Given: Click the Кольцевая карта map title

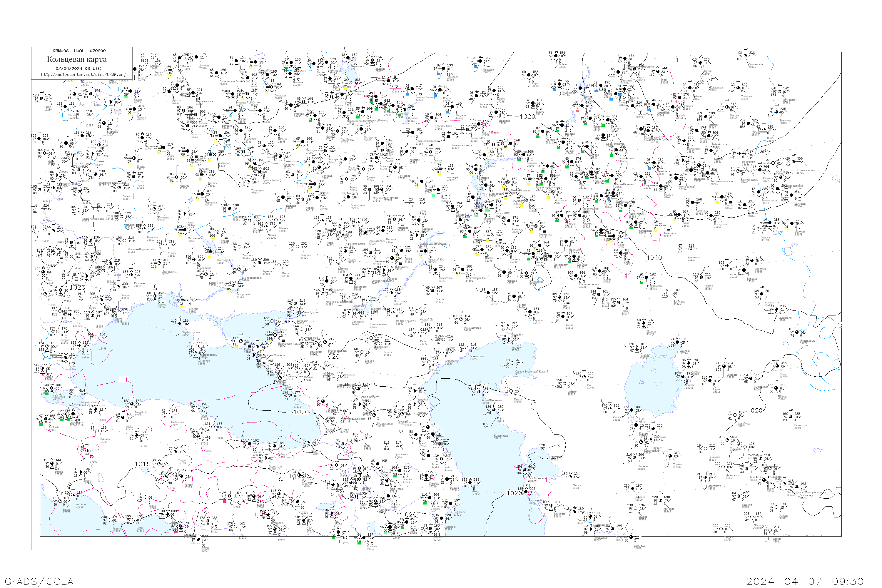Looking at the screenshot, I should 77,59.
